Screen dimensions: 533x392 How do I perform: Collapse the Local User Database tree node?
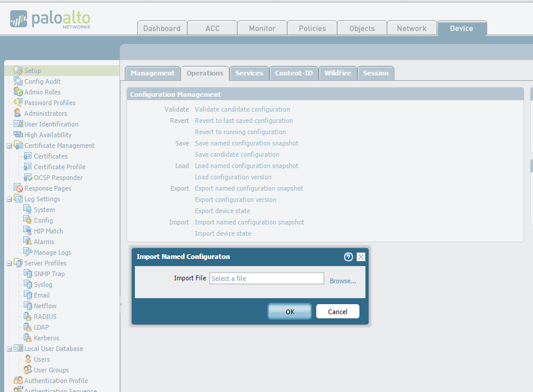(9, 349)
